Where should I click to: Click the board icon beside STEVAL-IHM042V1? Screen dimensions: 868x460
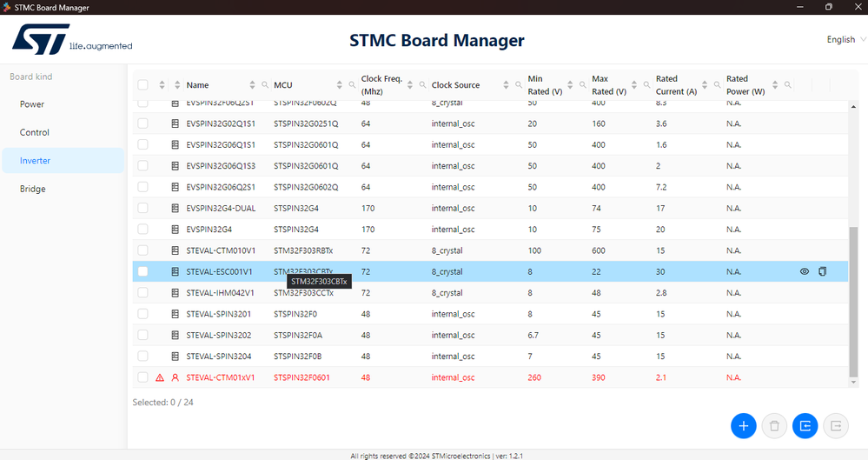pyautogui.click(x=175, y=293)
